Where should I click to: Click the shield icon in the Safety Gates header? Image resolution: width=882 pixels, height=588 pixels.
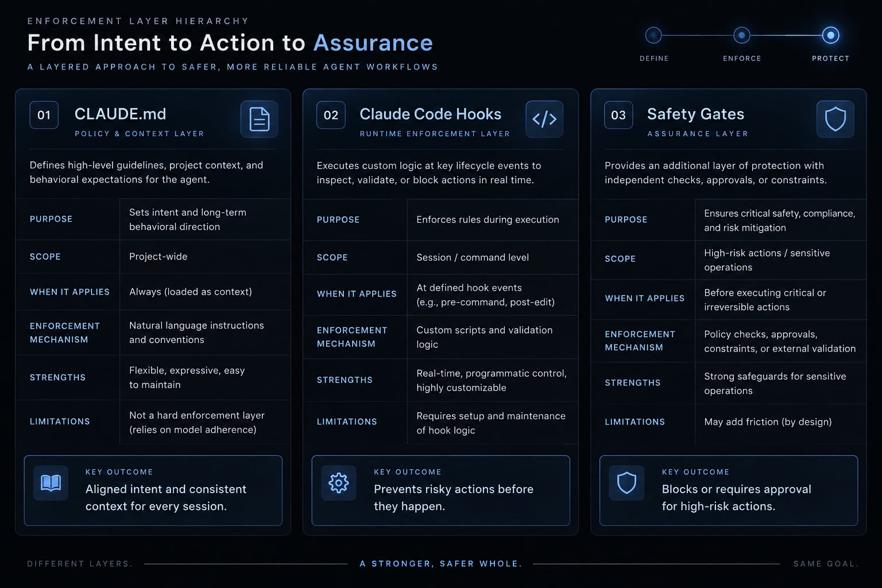pyautogui.click(x=835, y=119)
